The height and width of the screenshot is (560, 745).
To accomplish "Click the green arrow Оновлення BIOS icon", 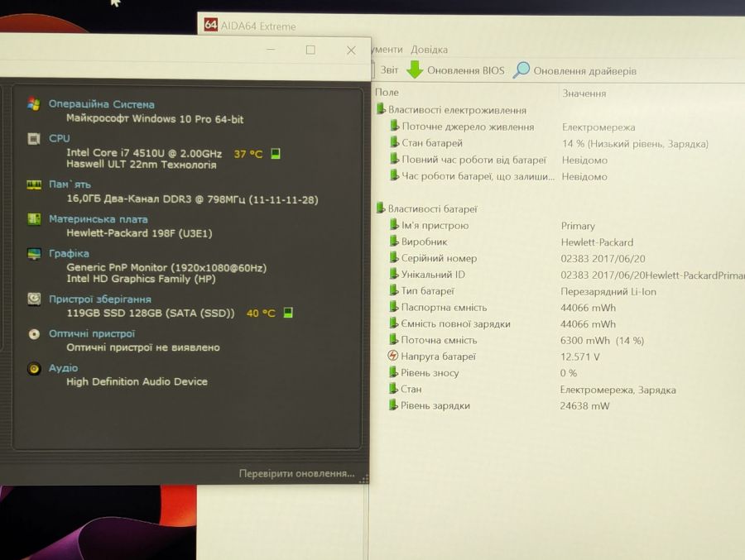I will click(415, 69).
